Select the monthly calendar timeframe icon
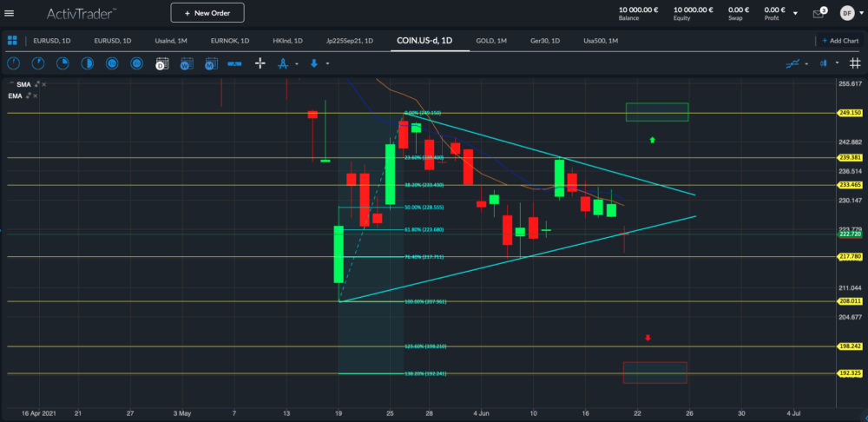 click(x=211, y=63)
